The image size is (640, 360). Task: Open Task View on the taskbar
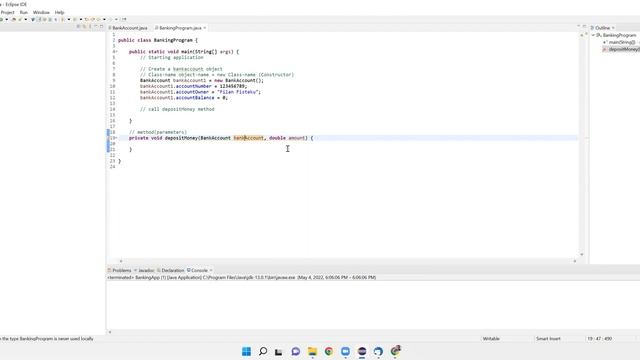point(279,351)
